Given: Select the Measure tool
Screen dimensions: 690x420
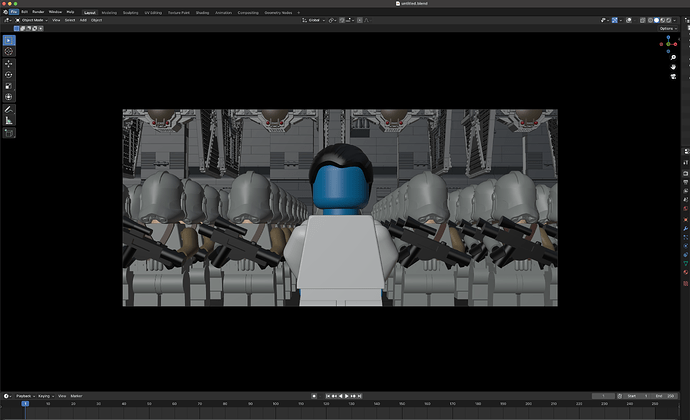Looking at the screenshot, I should coord(9,120).
